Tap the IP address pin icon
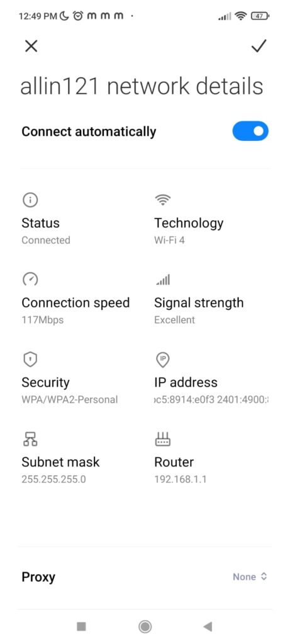The image size is (290, 644). point(163,359)
